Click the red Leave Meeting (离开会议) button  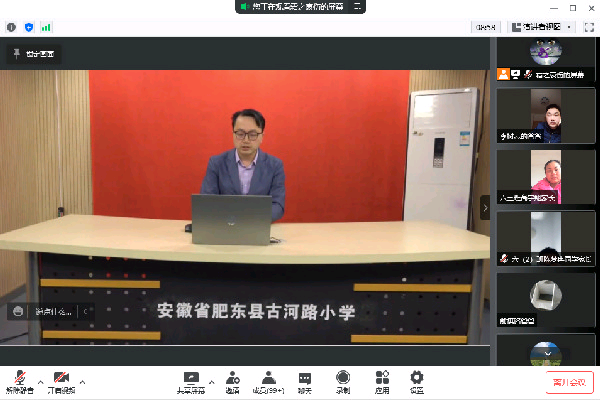pos(569,382)
